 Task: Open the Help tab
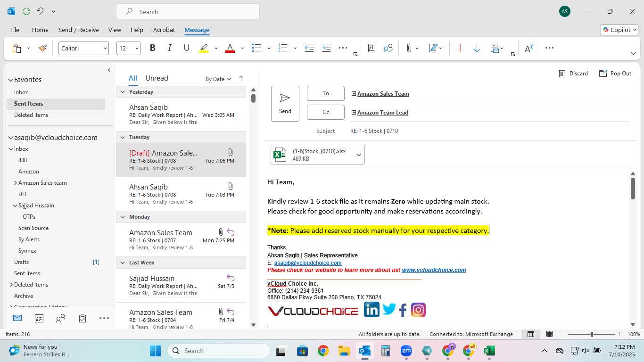[137, 30]
